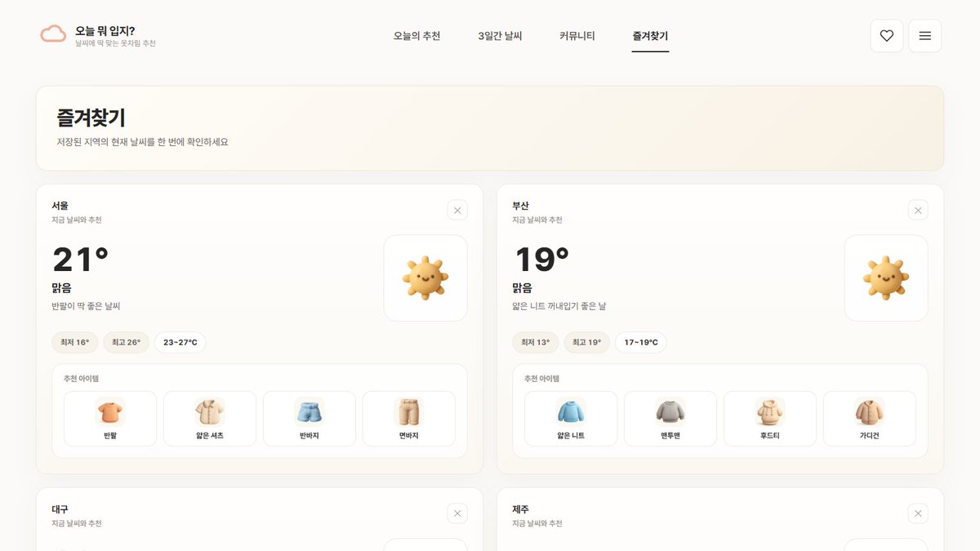
Task: Remove 대구 card with X icon
Action: point(457,513)
